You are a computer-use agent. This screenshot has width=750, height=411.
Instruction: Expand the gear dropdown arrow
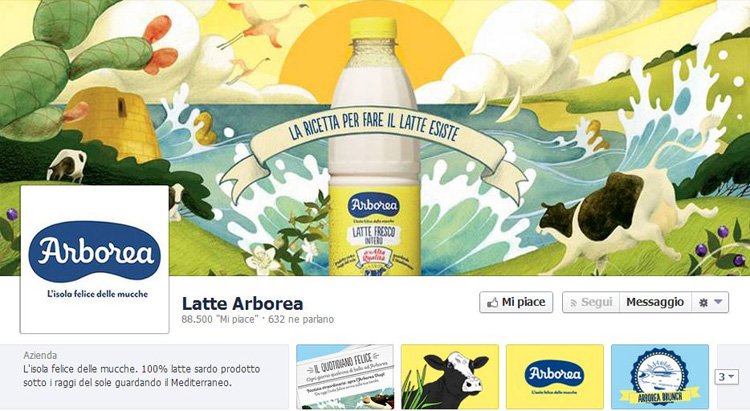tap(718, 302)
